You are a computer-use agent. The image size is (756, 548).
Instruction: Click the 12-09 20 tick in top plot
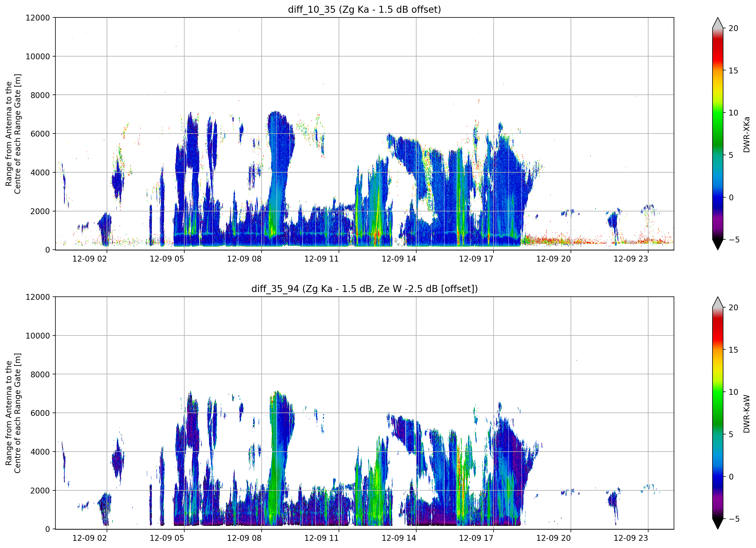[554, 259]
